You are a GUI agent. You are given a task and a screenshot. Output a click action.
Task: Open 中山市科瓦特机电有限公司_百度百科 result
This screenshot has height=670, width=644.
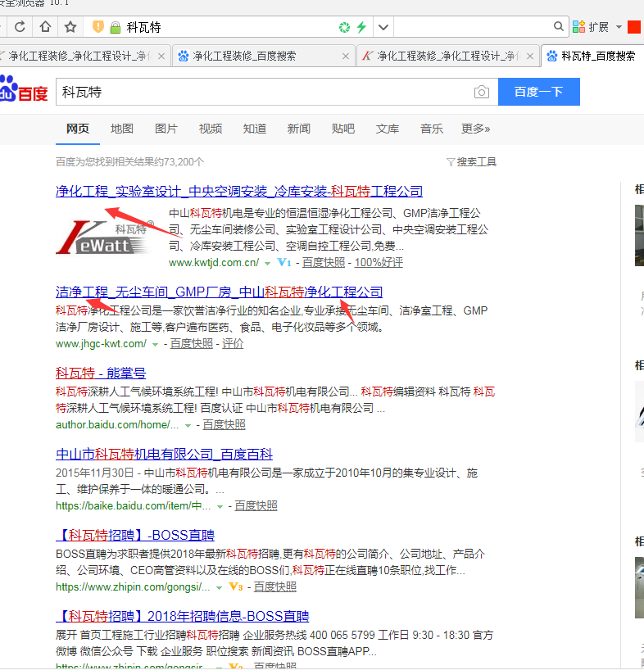tap(164, 455)
